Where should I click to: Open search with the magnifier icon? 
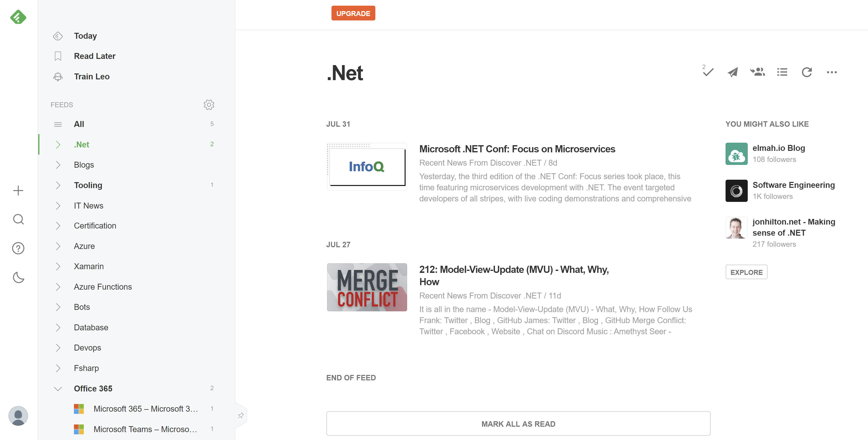pyautogui.click(x=18, y=219)
